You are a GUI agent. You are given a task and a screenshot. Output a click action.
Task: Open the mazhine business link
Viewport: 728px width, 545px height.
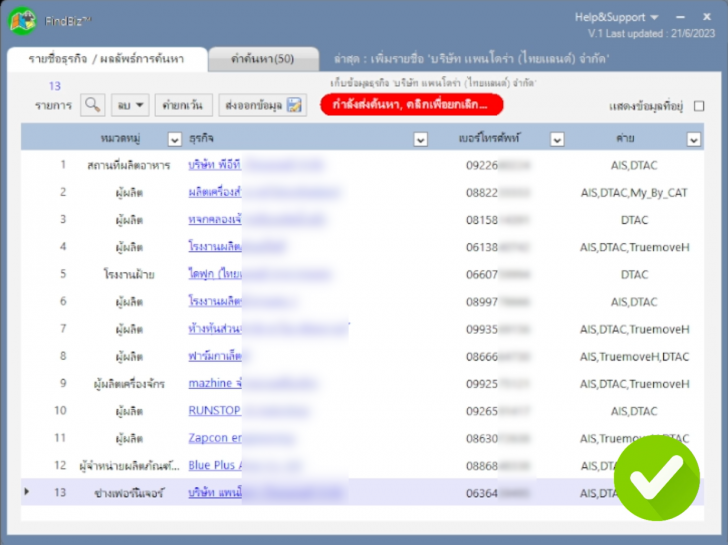[x=214, y=383]
